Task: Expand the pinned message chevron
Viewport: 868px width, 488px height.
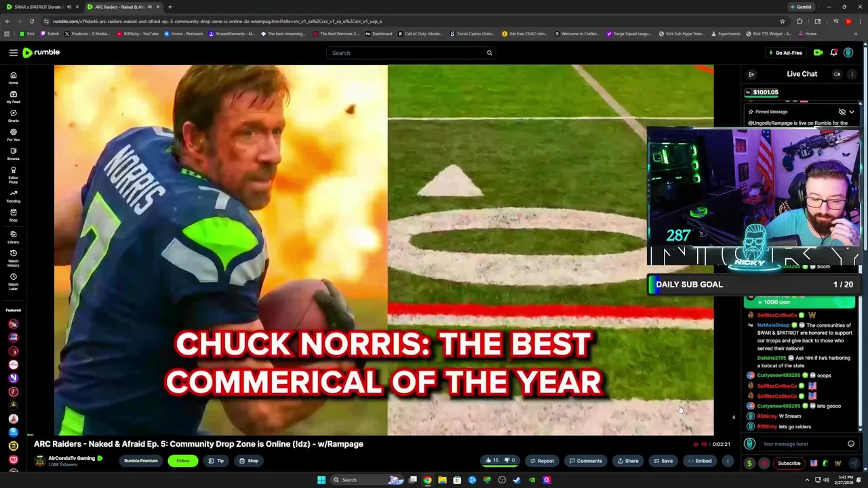Action: [x=852, y=112]
